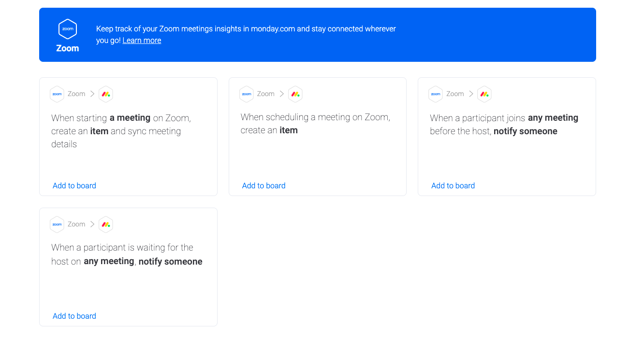
Task: Click the monday.com icon on the waiting participant card
Action: [106, 224]
